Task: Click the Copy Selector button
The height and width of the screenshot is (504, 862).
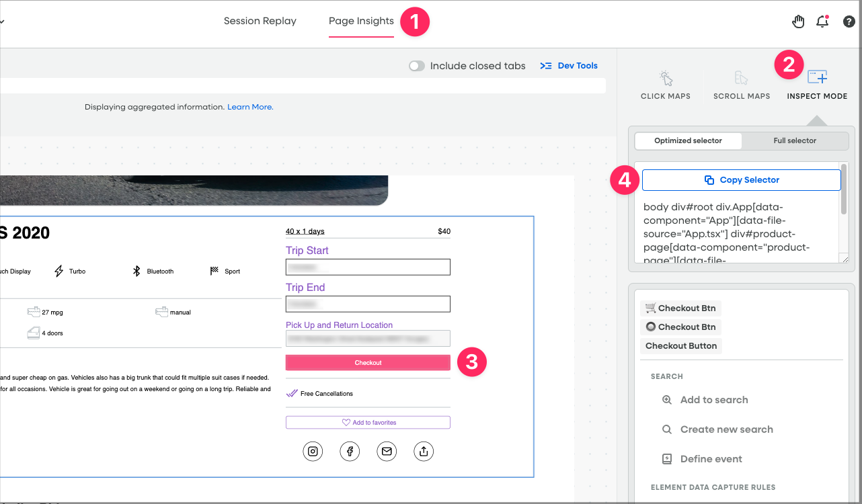Action: coord(741,179)
